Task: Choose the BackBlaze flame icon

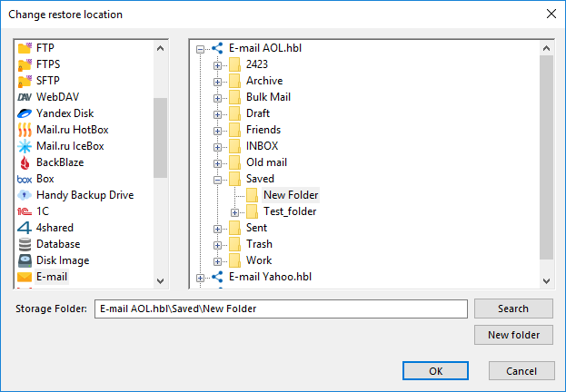Action: [25, 162]
